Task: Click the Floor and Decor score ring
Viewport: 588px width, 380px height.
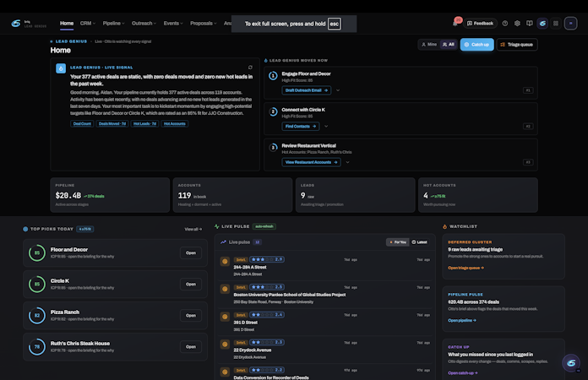Action: [x=37, y=253]
